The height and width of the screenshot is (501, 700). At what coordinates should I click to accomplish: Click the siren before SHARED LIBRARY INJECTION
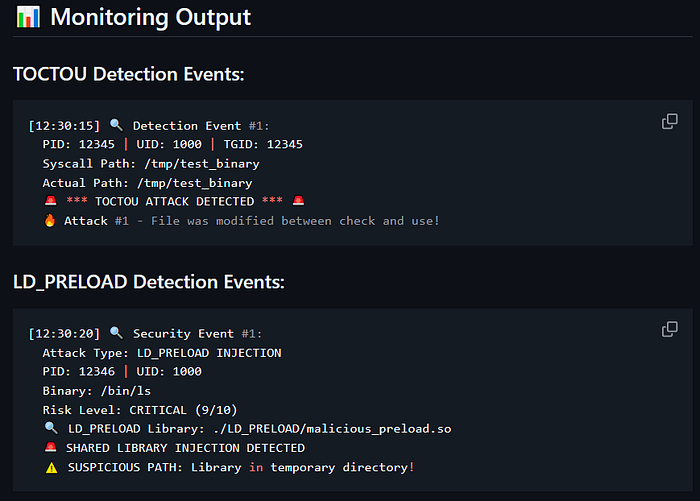coord(50,448)
